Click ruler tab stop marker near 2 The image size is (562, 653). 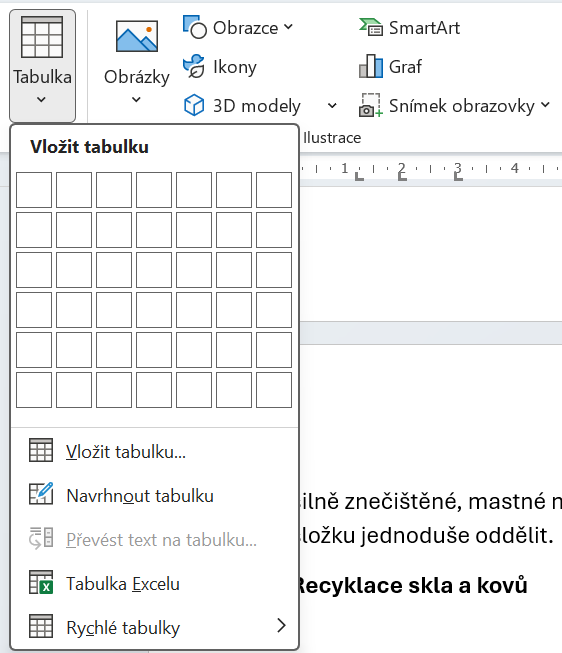[402, 177]
